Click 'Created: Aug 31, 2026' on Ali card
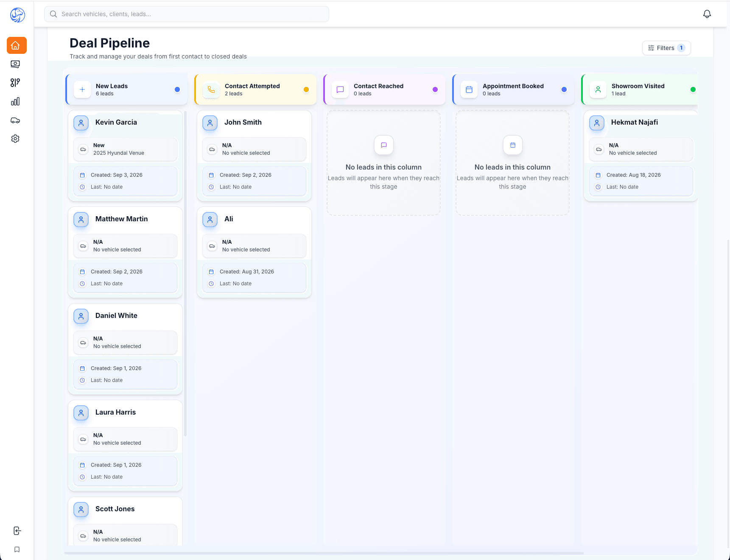 [x=247, y=272]
